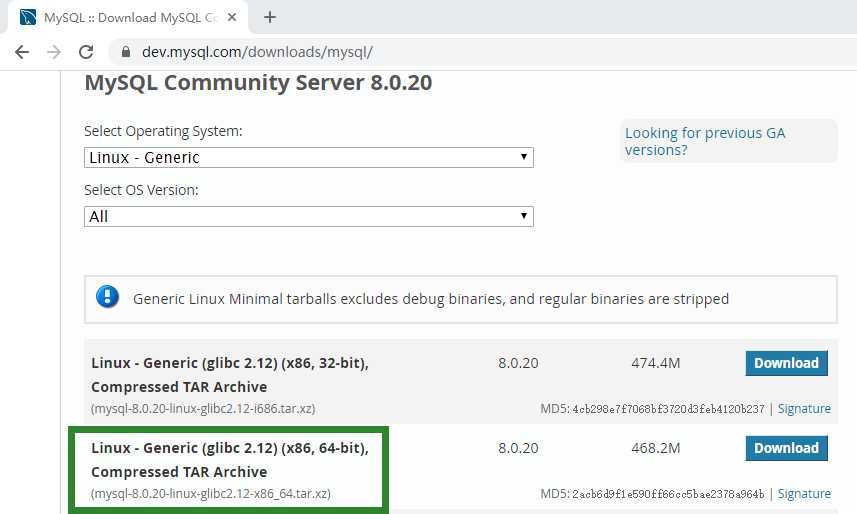This screenshot has height=514, width=857.
Task: Open the Select OS Version dropdown
Action: tap(308, 216)
